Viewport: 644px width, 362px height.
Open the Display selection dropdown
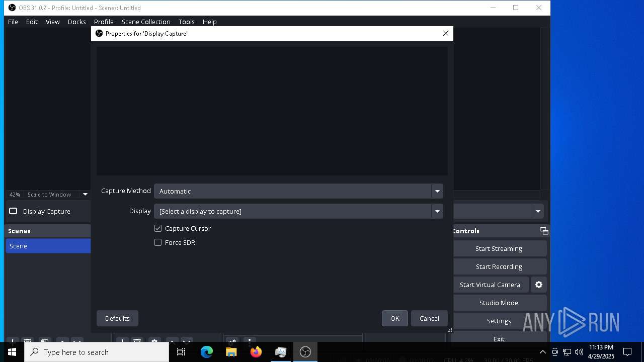coord(298,211)
